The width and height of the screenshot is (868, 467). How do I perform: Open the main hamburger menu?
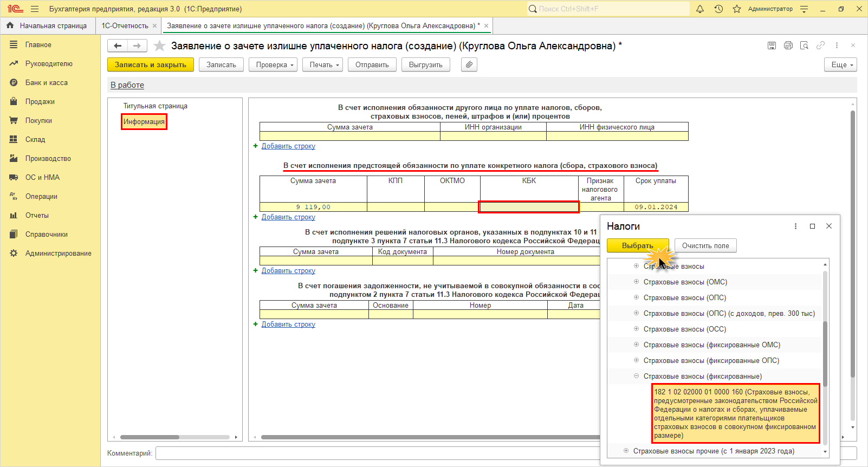35,9
